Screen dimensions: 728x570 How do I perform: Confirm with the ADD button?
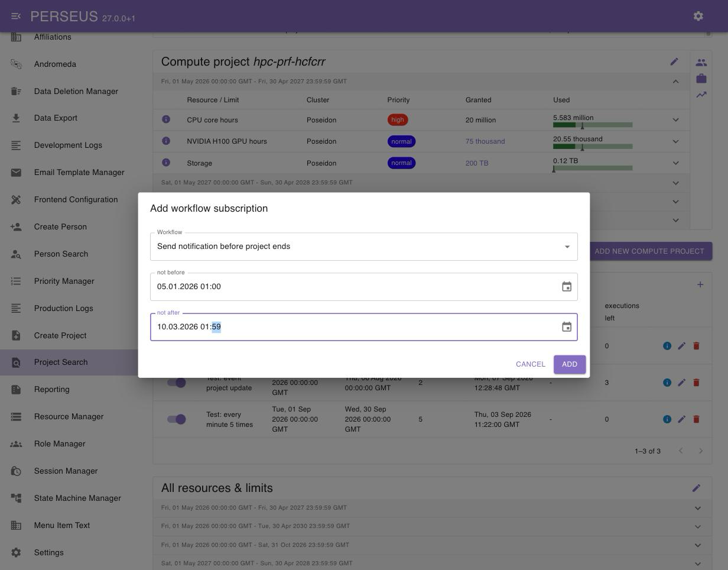(570, 364)
